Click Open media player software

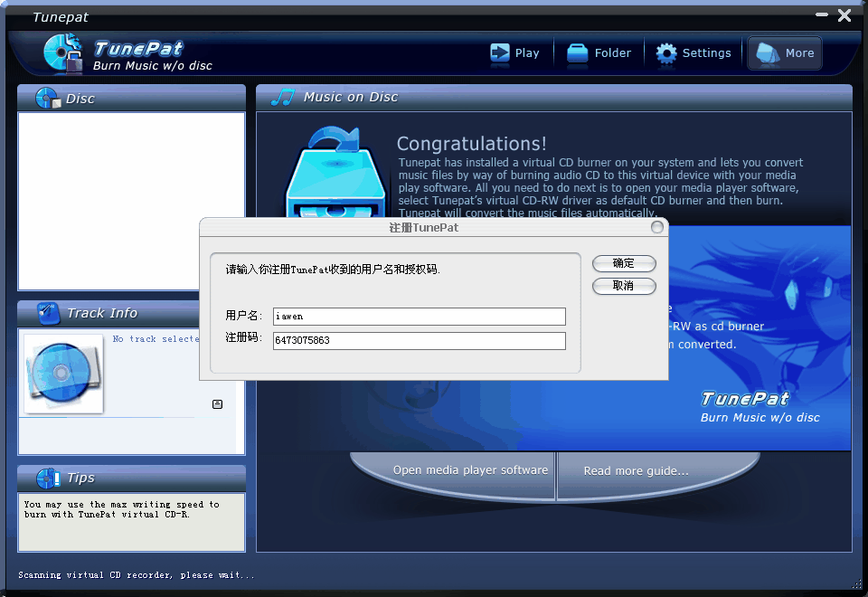[x=470, y=470]
